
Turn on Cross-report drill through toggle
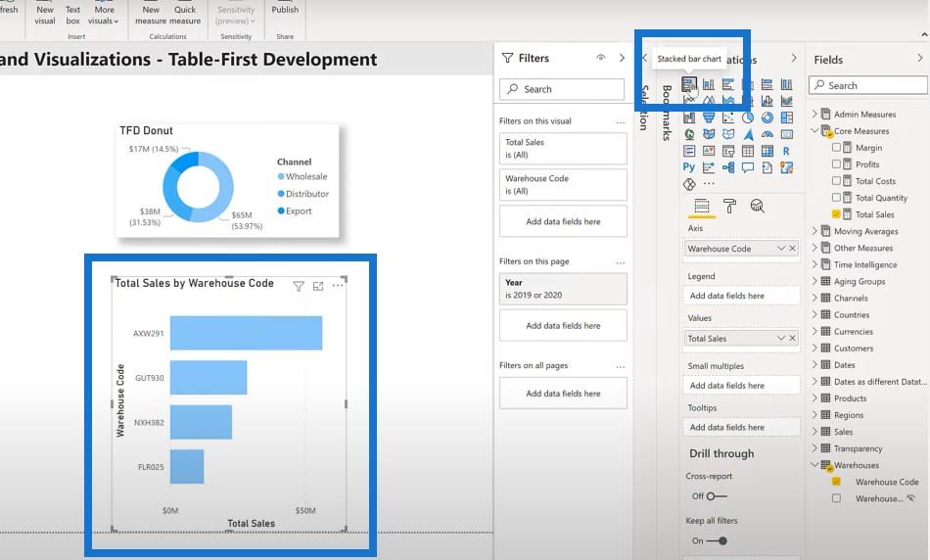717,496
